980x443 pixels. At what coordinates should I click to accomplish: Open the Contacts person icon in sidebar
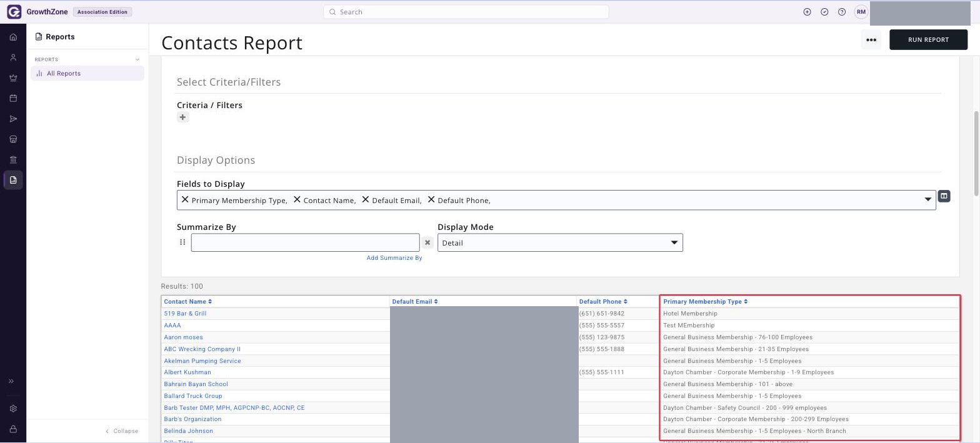pos(13,57)
